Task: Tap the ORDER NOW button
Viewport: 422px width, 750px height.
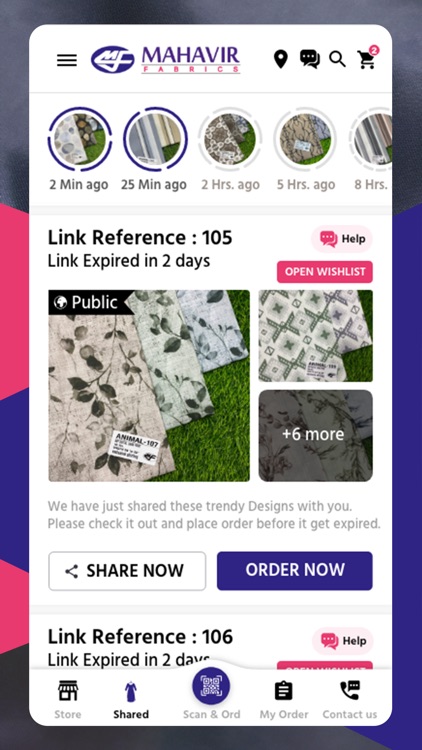Action: click(x=295, y=570)
